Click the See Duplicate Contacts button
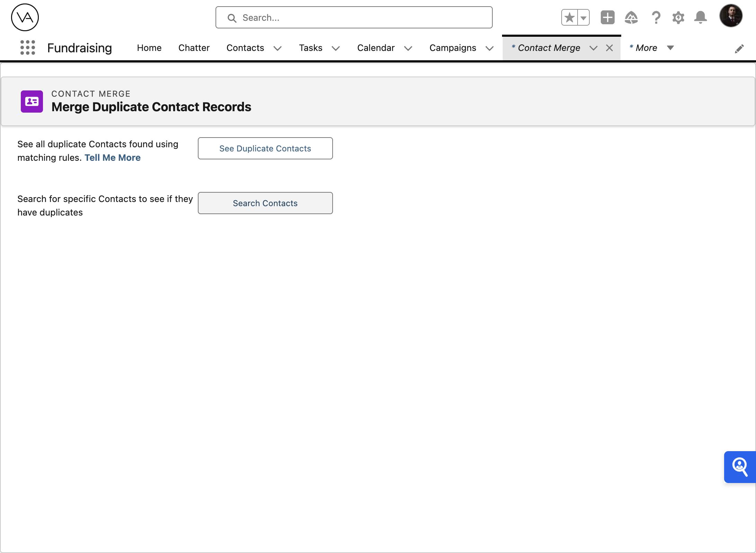Image resolution: width=756 pixels, height=553 pixels. [x=265, y=148]
